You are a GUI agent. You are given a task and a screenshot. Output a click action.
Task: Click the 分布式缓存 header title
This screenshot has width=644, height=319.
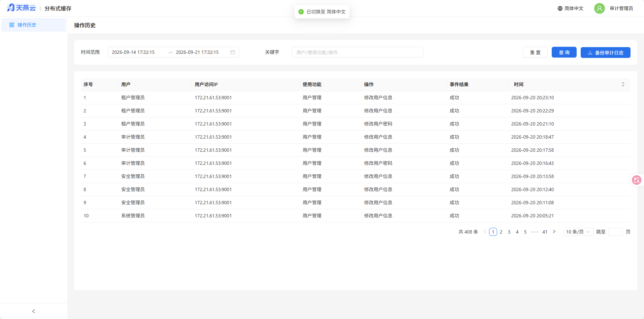coord(58,8)
